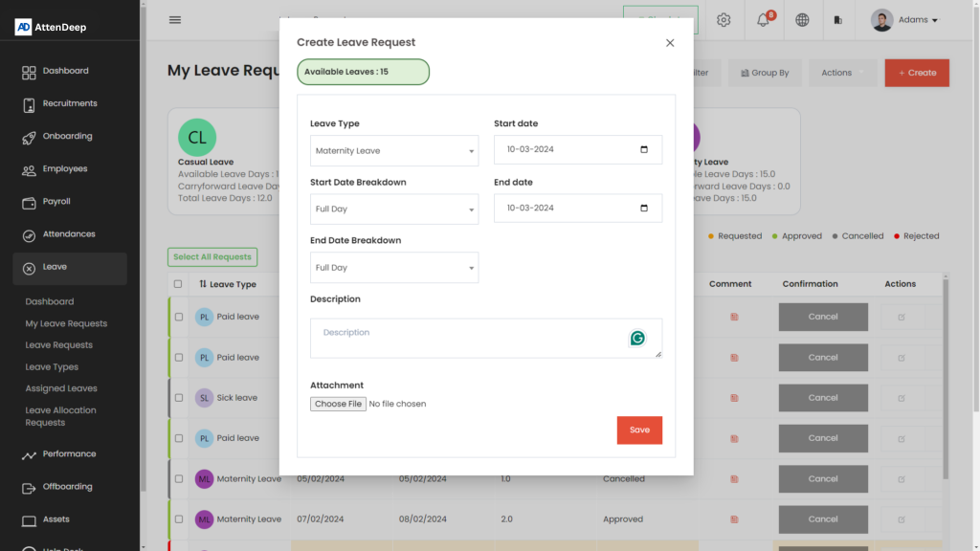Expand the Start Date Breakdown dropdown

(394, 209)
